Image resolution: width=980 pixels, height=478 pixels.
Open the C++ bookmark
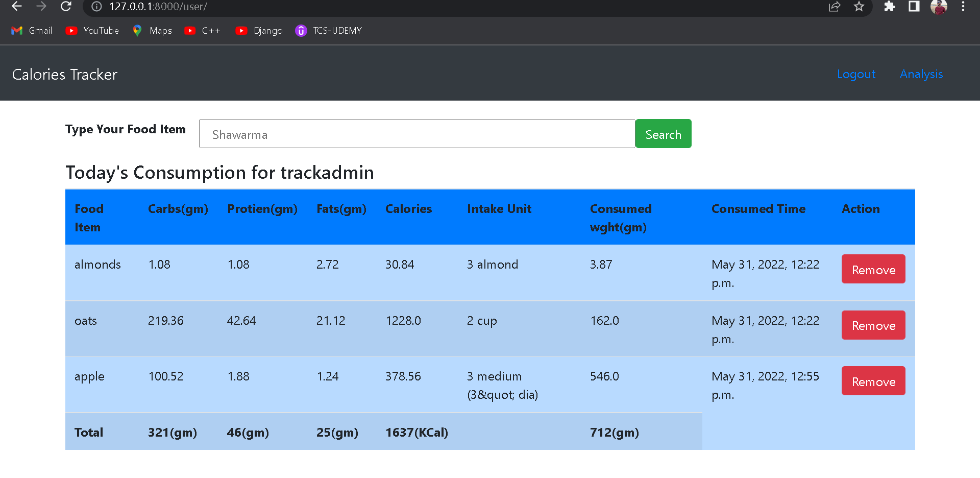[202, 31]
